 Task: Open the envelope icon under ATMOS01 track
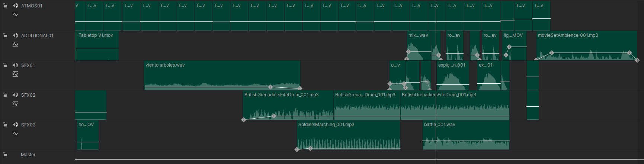(x=15, y=15)
